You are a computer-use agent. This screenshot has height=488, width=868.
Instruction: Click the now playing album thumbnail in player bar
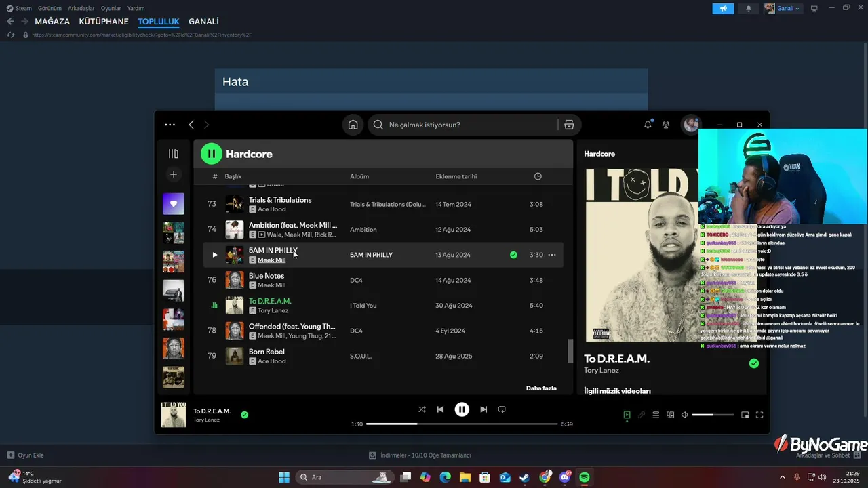click(x=174, y=415)
